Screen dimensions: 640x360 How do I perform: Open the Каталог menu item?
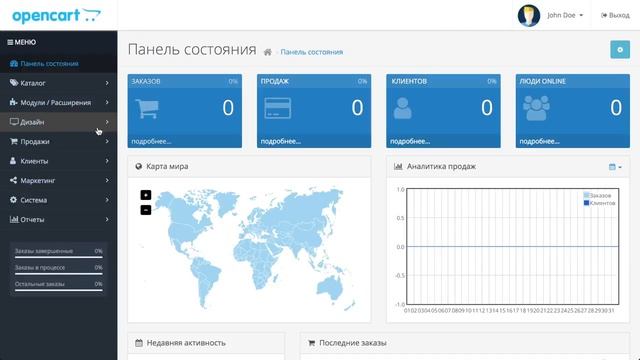click(58, 83)
